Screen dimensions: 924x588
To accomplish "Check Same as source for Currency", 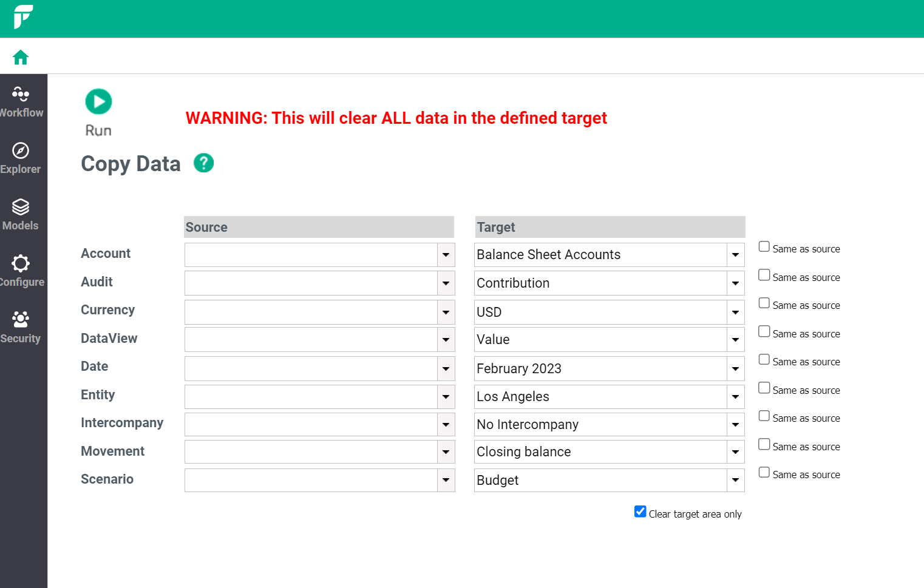I will (x=764, y=303).
